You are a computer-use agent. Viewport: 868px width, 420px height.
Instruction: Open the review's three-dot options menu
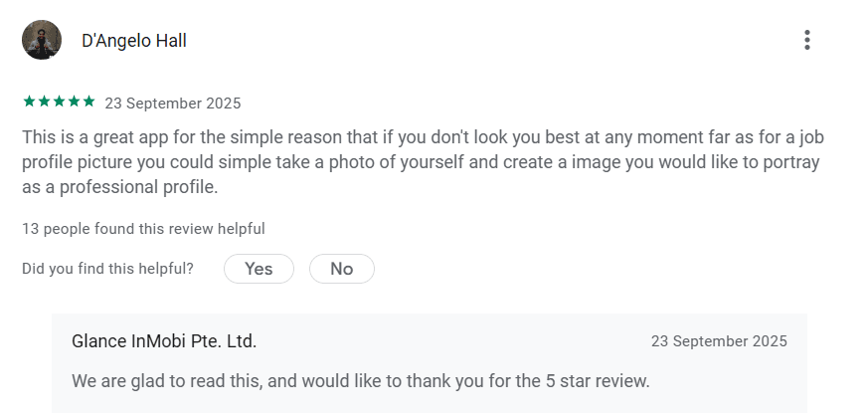806,40
